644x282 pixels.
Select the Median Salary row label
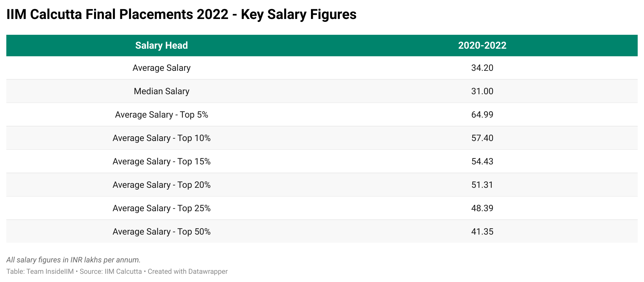pyautogui.click(x=161, y=91)
